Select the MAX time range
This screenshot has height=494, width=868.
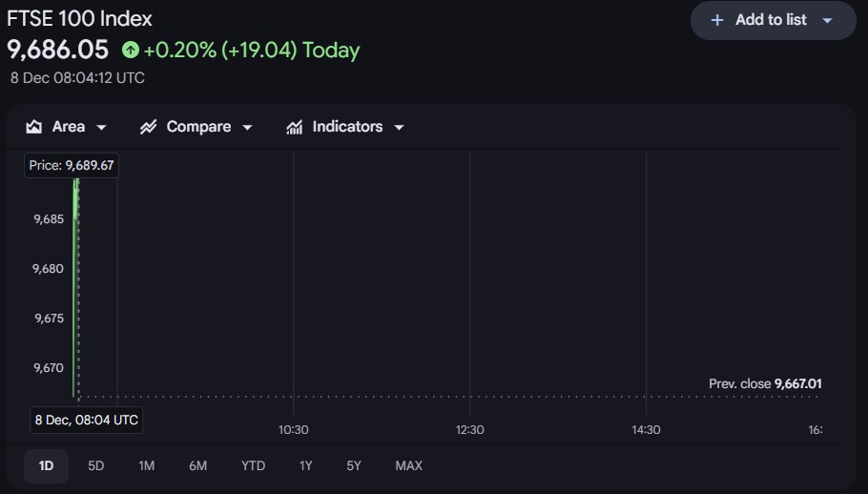pyautogui.click(x=408, y=465)
